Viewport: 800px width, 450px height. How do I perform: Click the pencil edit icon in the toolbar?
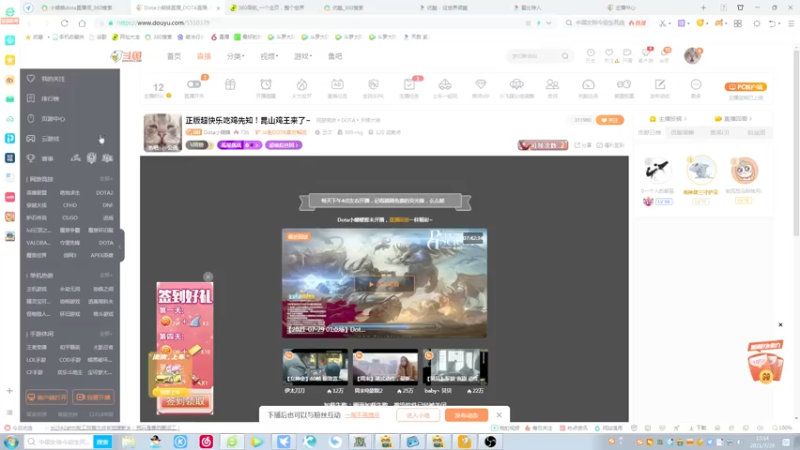(660, 84)
